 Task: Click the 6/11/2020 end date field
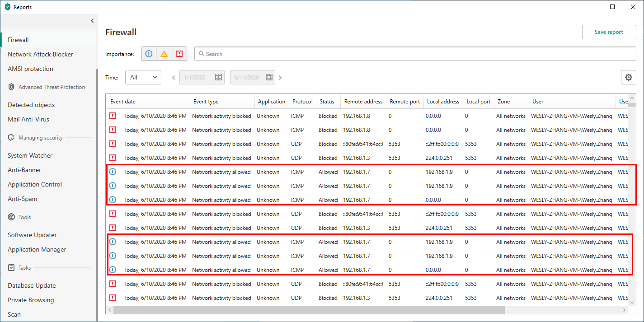click(x=253, y=77)
